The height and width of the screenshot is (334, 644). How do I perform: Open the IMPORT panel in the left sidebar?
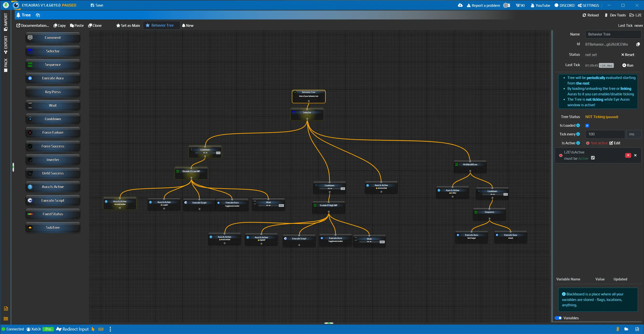point(6,22)
